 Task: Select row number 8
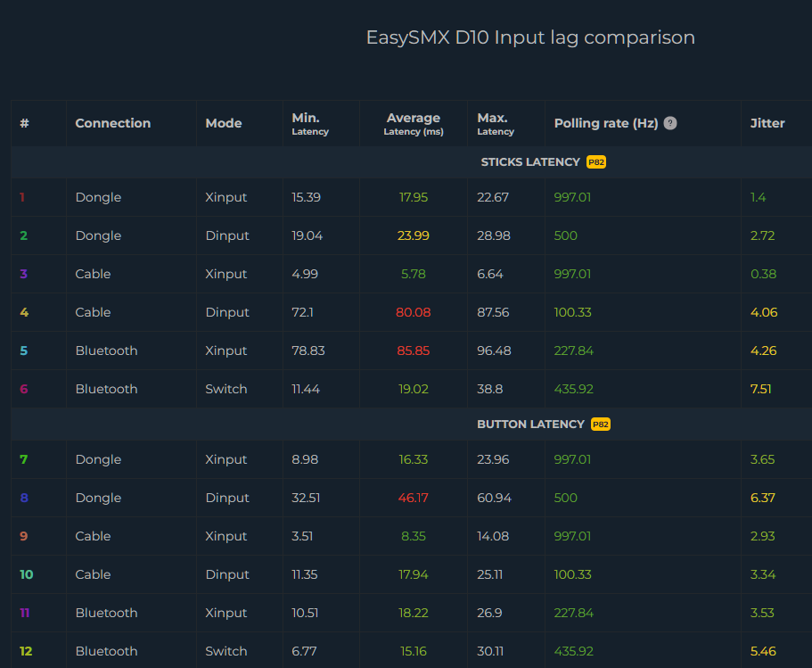(24, 498)
